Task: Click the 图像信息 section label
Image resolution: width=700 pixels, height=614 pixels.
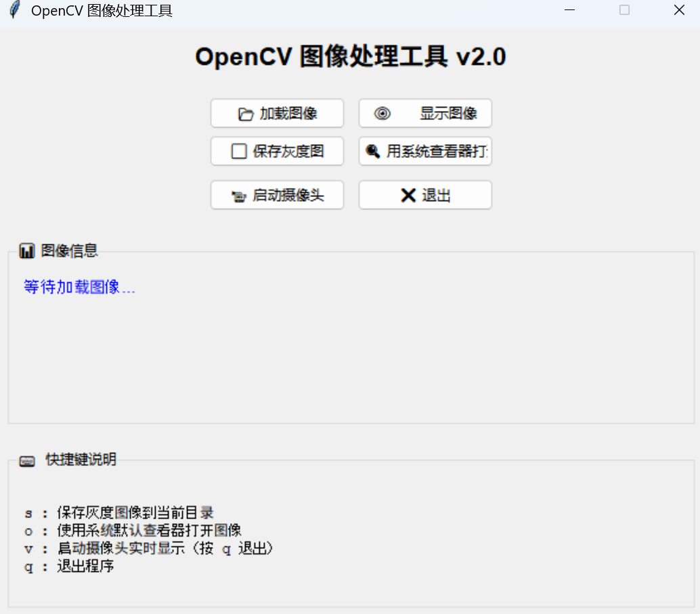Action: [69, 250]
